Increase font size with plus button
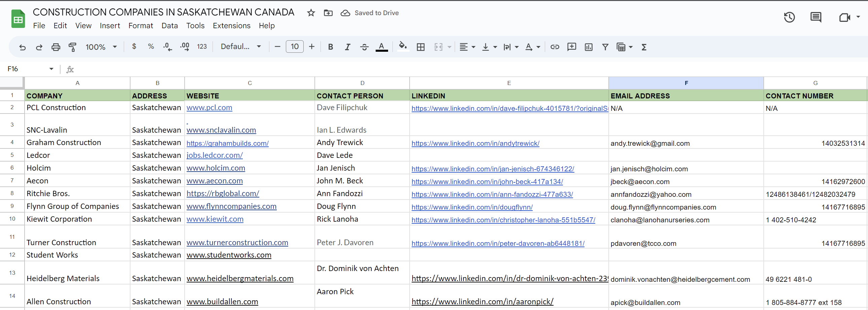This screenshot has width=868, height=310. point(312,47)
